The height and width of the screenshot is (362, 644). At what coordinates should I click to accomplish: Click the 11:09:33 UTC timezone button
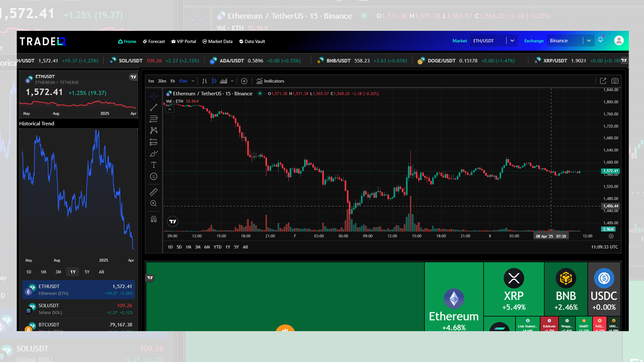click(604, 247)
